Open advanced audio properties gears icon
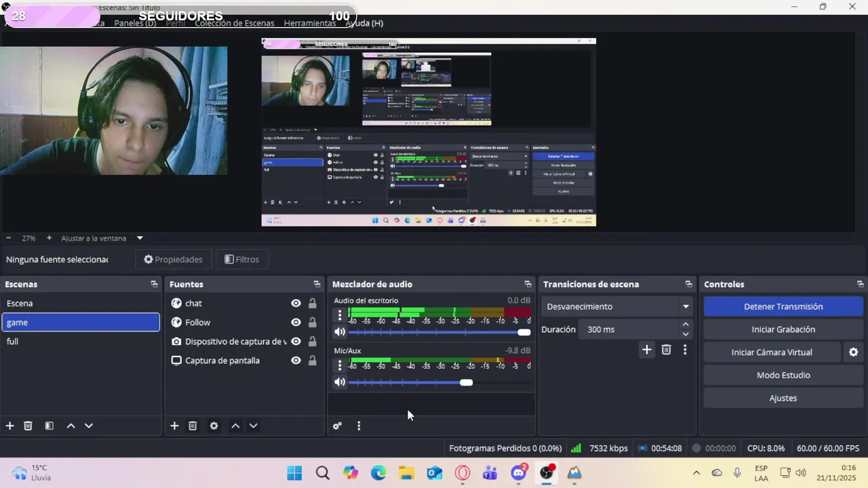 pos(337,426)
